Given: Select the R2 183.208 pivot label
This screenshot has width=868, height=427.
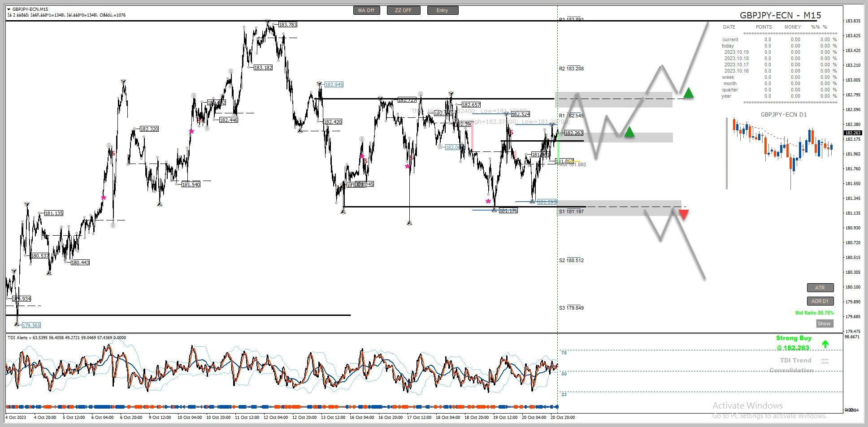Looking at the screenshot, I should tap(571, 69).
